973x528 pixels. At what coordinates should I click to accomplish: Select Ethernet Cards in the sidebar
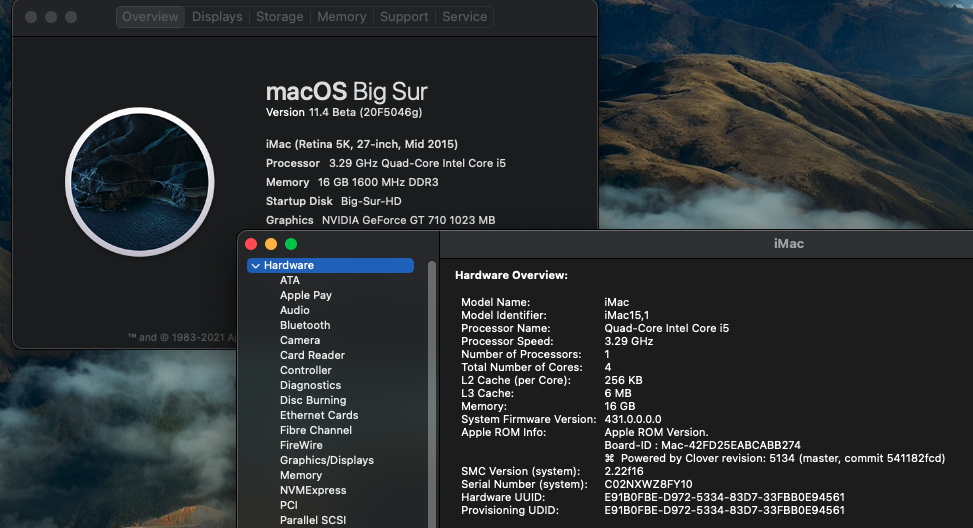coord(319,415)
